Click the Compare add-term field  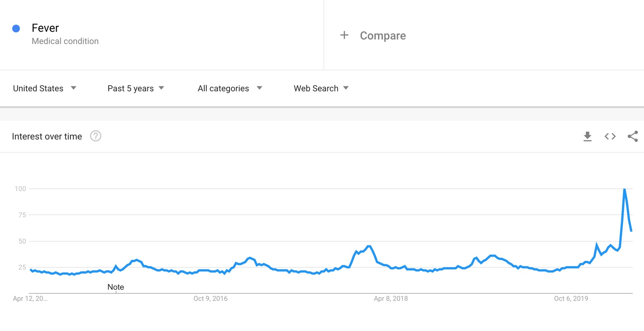[x=484, y=35]
